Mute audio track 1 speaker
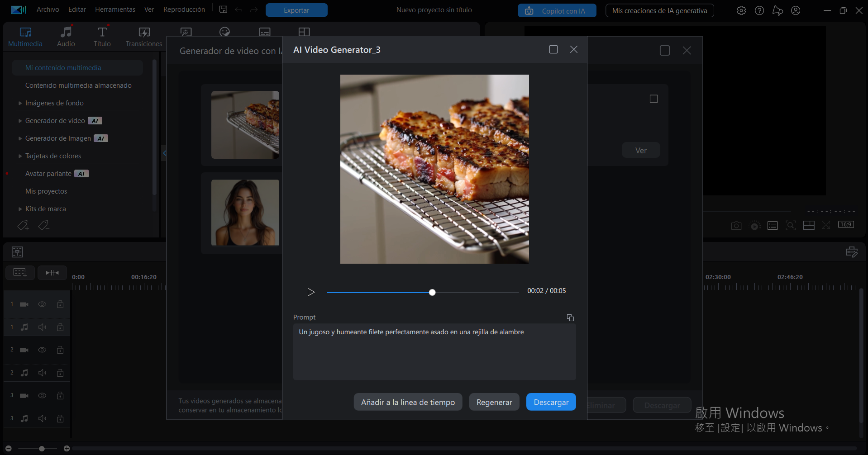Screen dimensions: 868x455 coord(42,327)
